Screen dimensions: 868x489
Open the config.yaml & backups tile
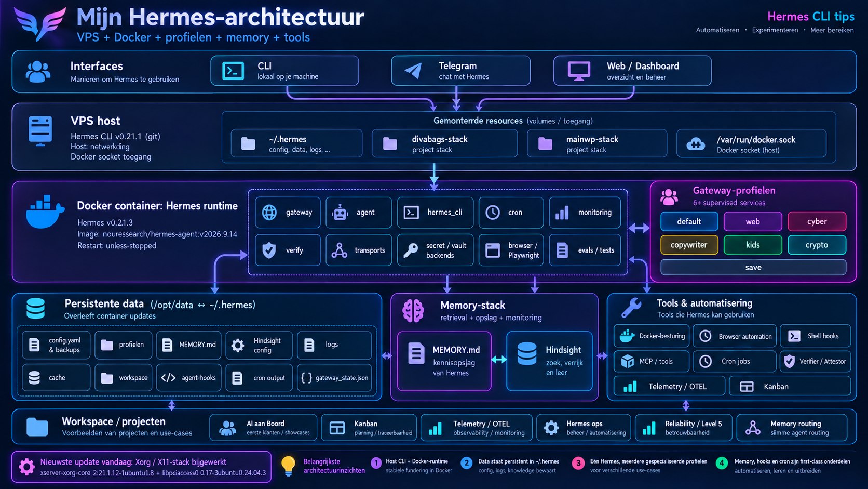click(56, 345)
